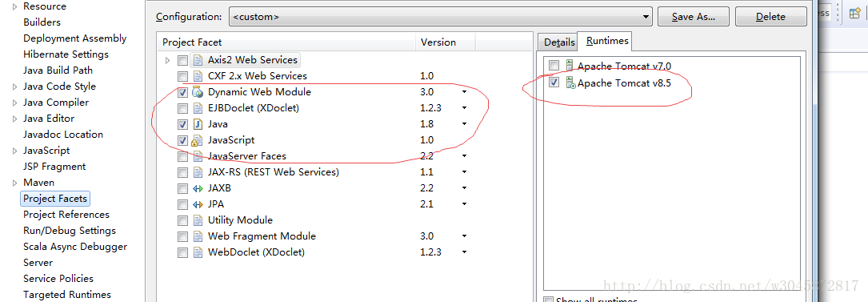This screenshot has width=868, height=302.
Task: Click the JAXB facet icon
Action: click(198, 188)
